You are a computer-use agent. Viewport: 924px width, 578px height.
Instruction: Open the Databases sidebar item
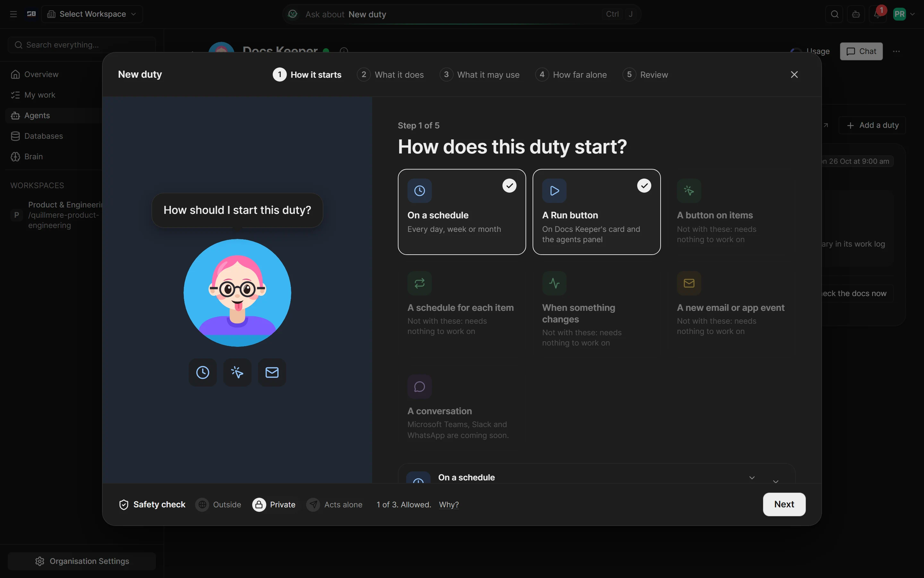click(54, 136)
